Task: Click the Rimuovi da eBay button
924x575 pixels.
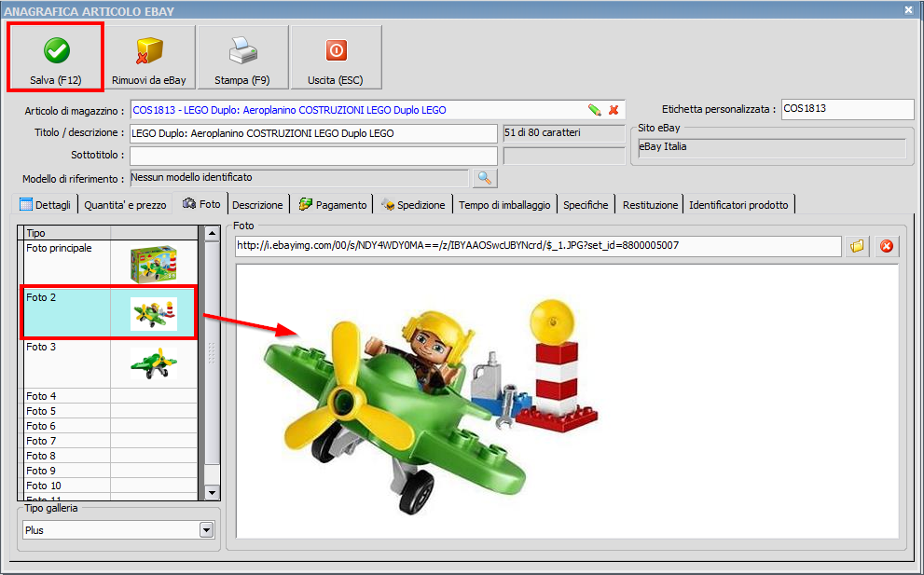Action: pyautogui.click(x=149, y=58)
